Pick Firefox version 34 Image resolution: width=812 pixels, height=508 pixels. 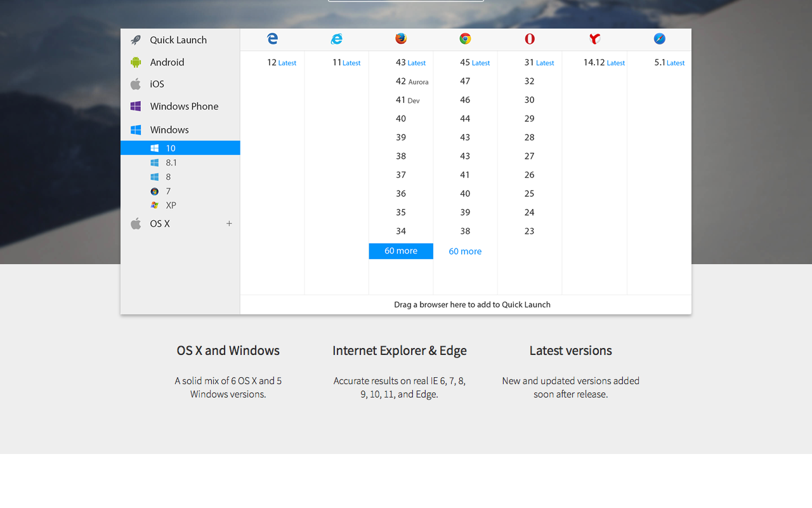coord(401,231)
